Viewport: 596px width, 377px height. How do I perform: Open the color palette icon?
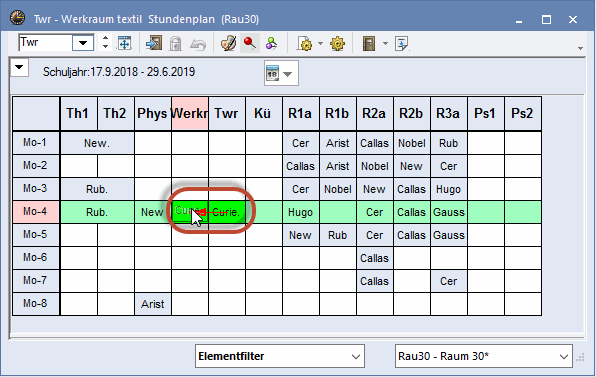point(228,43)
